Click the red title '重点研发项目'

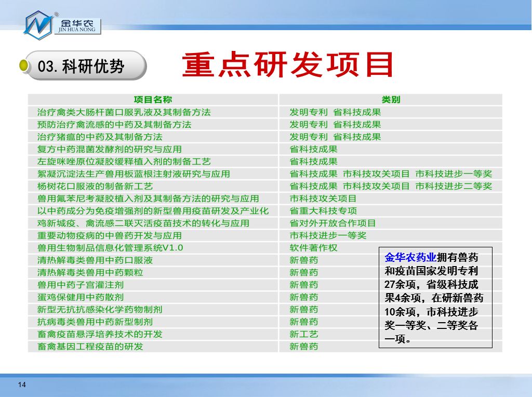(288, 64)
